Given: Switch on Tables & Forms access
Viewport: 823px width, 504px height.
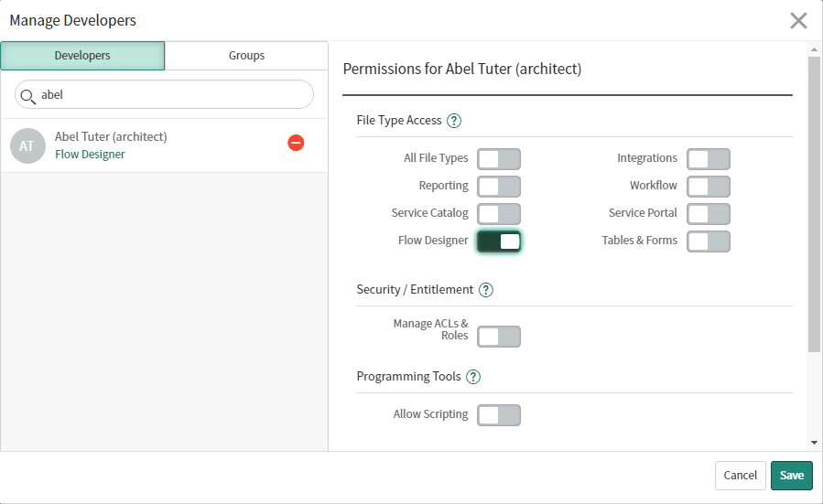Looking at the screenshot, I should point(709,241).
